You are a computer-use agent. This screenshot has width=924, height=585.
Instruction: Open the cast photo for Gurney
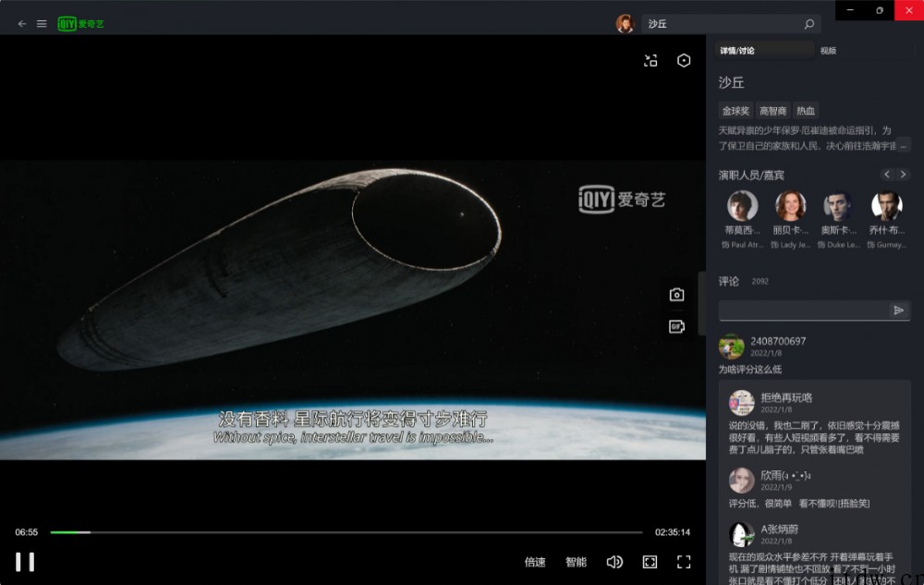[886, 205]
